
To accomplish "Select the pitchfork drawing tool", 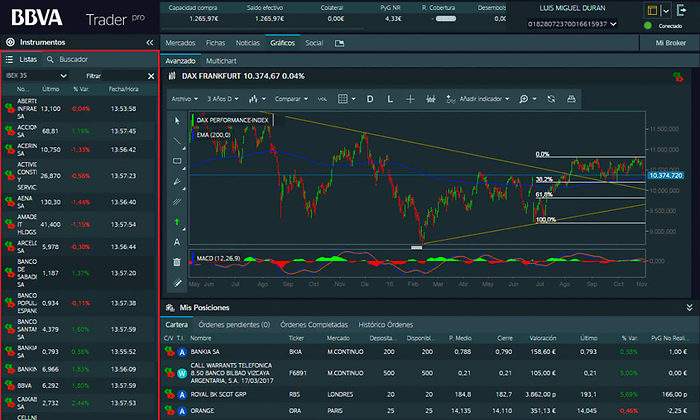I will [x=177, y=181].
